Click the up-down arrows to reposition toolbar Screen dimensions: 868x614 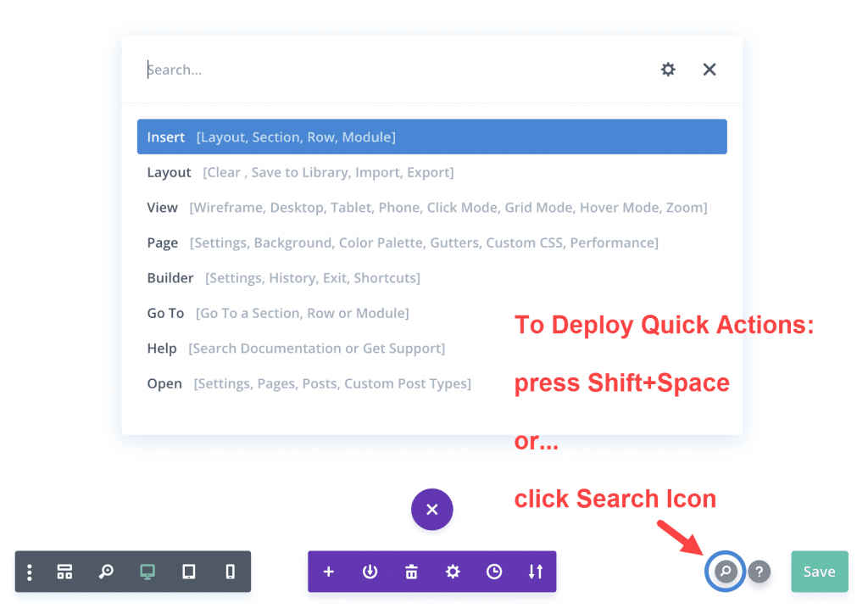pyautogui.click(x=535, y=572)
